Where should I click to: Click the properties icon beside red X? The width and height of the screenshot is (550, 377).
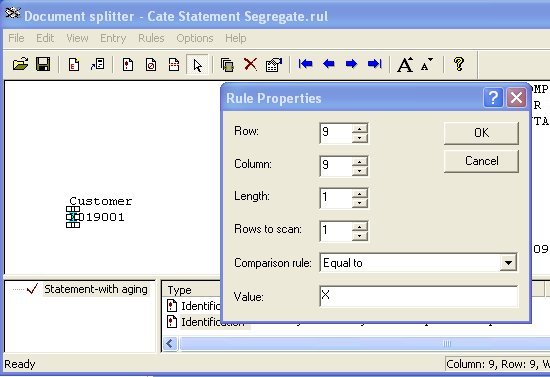(x=274, y=65)
